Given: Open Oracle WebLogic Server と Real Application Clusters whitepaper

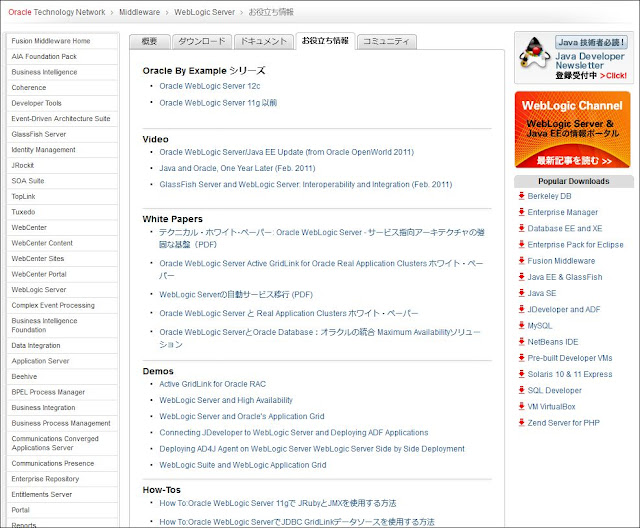Looking at the screenshot, I should (289, 313).
